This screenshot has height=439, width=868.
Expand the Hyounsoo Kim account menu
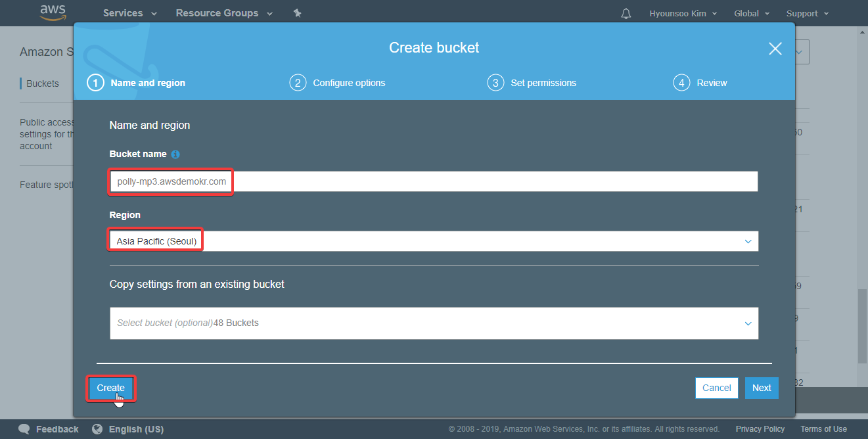[x=683, y=13]
